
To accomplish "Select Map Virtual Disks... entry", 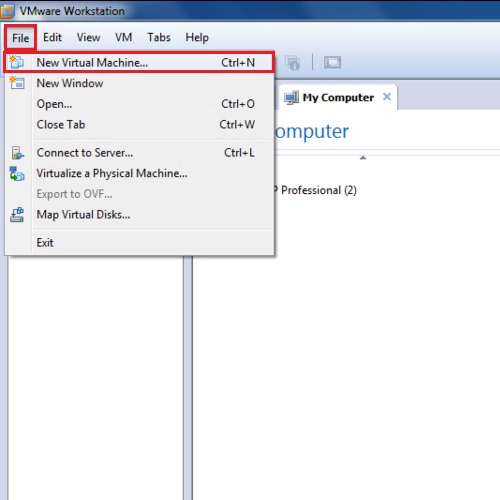I will pyautogui.click(x=139, y=215).
